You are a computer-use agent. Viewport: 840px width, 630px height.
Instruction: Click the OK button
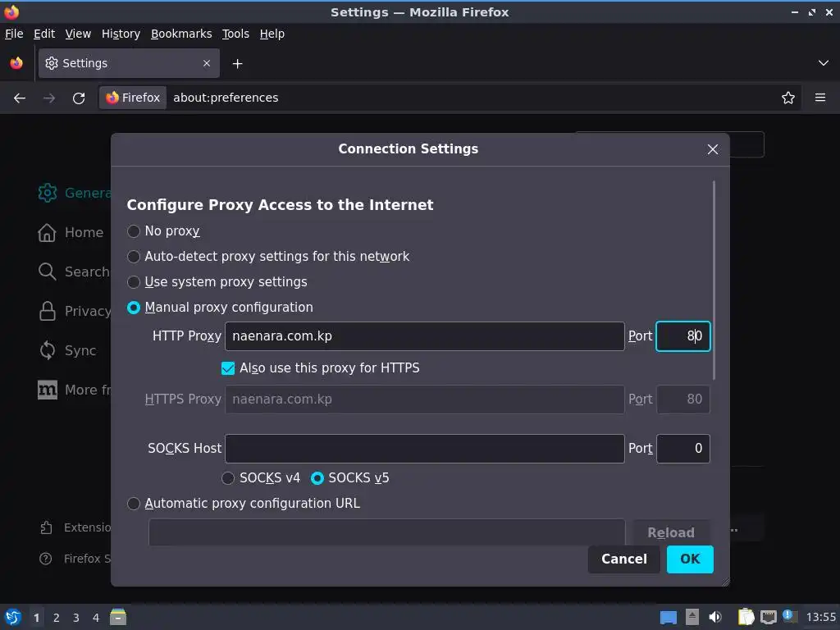690,559
